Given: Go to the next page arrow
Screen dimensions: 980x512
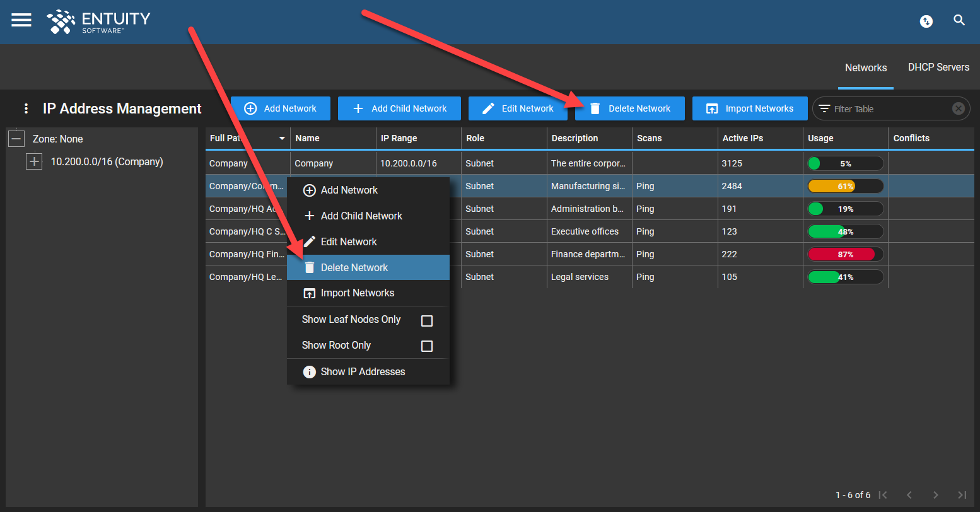Looking at the screenshot, I should pos(935,495).
